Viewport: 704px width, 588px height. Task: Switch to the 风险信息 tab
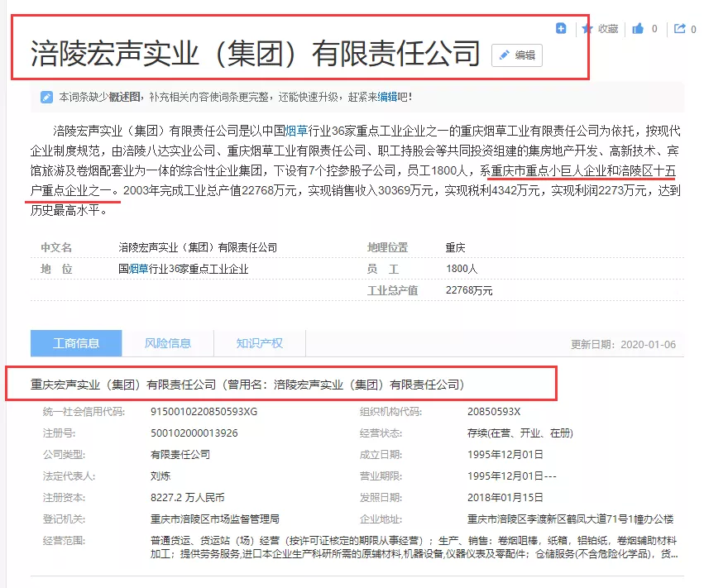click(167, 343)
